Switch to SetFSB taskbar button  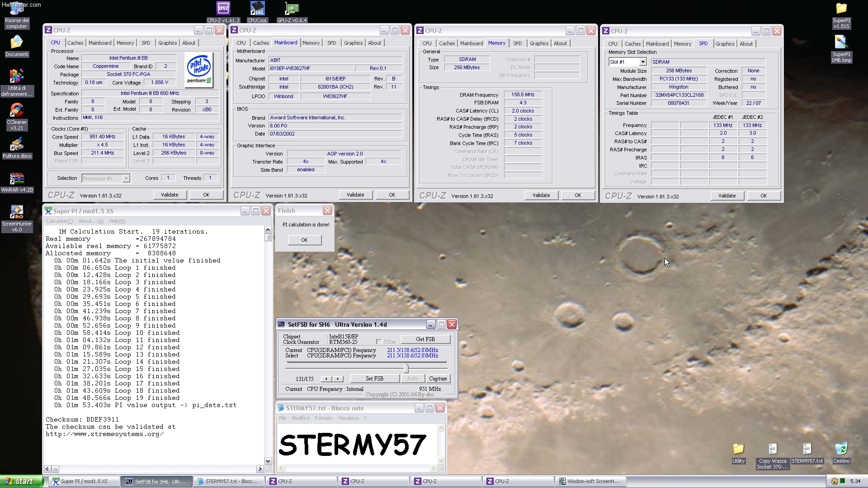(x=156, y=481)
